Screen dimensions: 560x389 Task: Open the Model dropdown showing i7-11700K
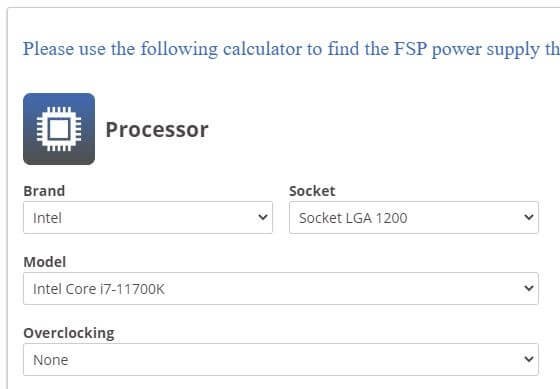[x=281, y=289]
